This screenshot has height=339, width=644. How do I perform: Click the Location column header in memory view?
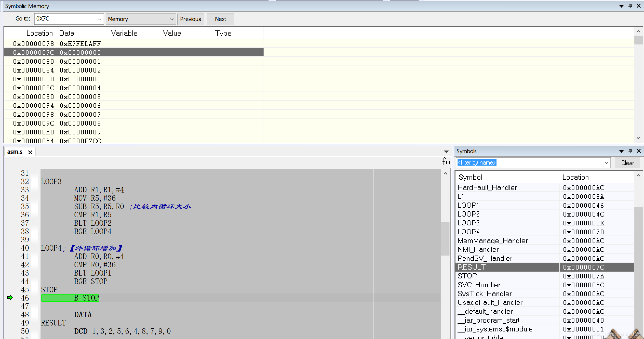[39, 33]
